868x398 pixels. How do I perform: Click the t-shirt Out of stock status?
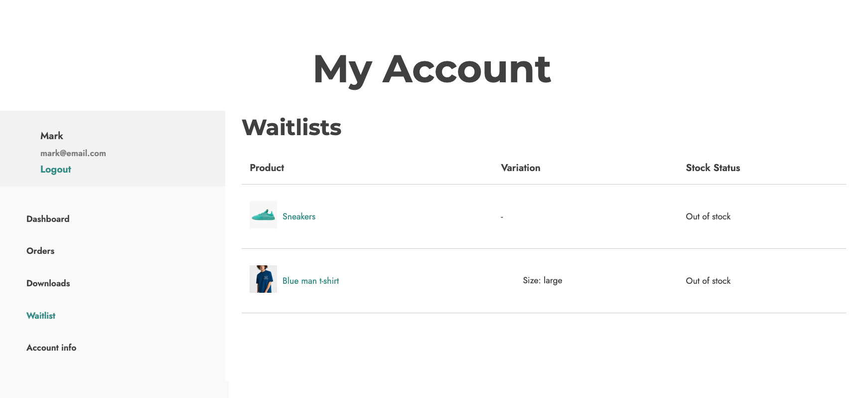pyautogui.click(x=708, y=281)
